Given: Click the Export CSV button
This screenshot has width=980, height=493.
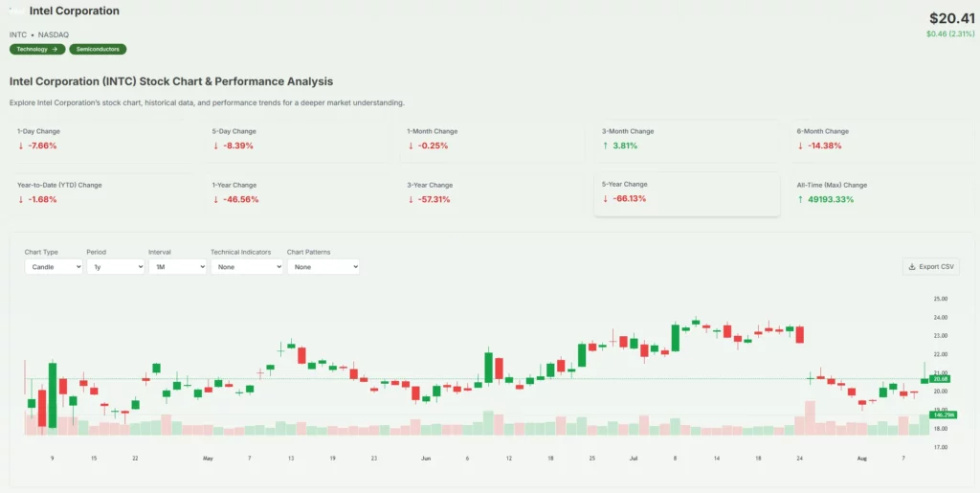Looking at the screenshot, I should point(930,266).
